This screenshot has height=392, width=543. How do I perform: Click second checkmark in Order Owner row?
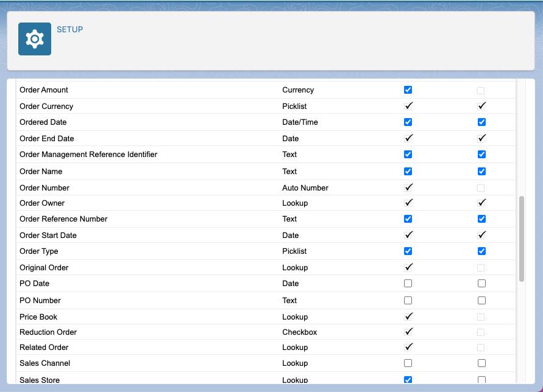tap(481, 203)
